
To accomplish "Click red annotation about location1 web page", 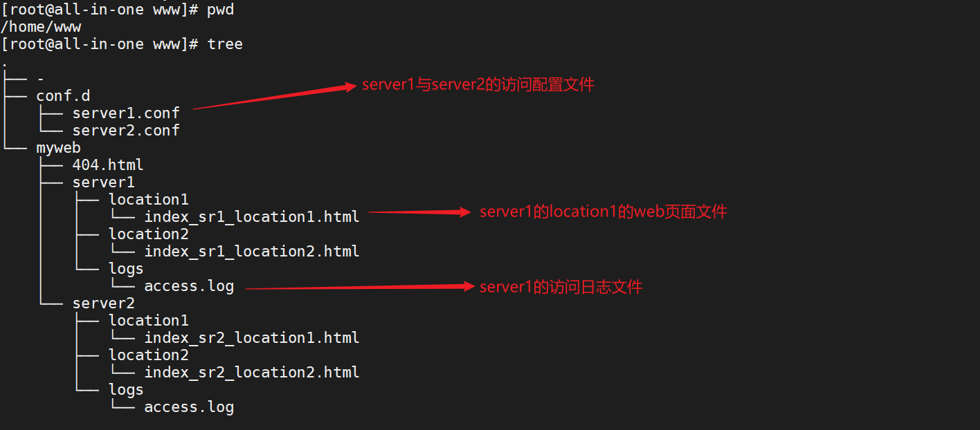I will [x=603, y=212].
